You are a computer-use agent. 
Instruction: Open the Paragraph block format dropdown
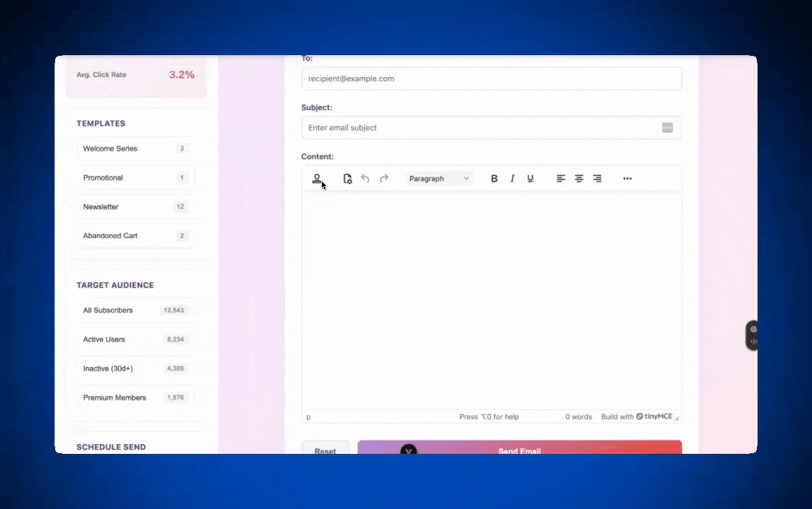pos(439,179)
